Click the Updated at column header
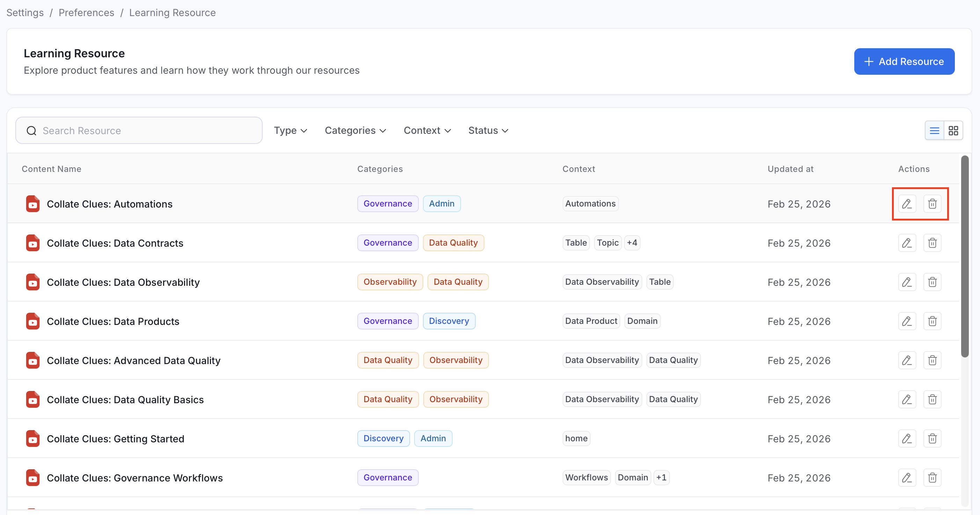 (791, 169)
